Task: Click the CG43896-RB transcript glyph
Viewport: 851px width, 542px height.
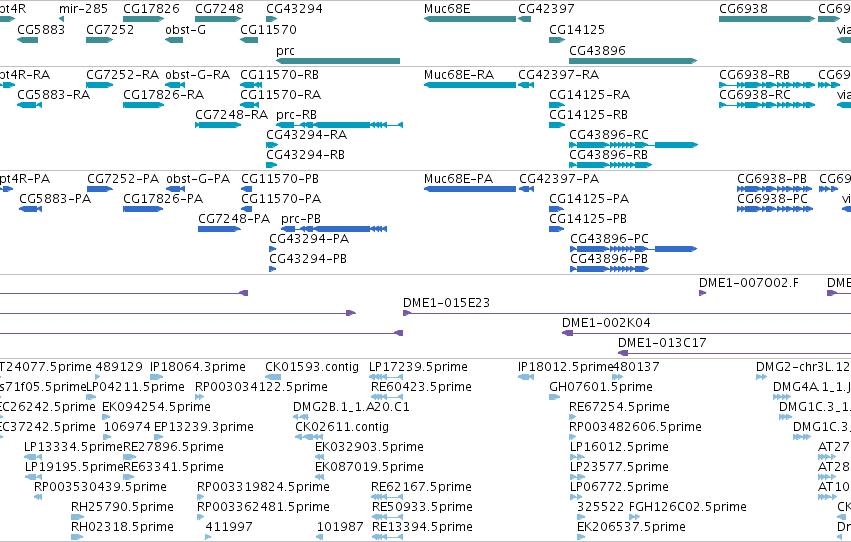Action: [x=611, y=165]
